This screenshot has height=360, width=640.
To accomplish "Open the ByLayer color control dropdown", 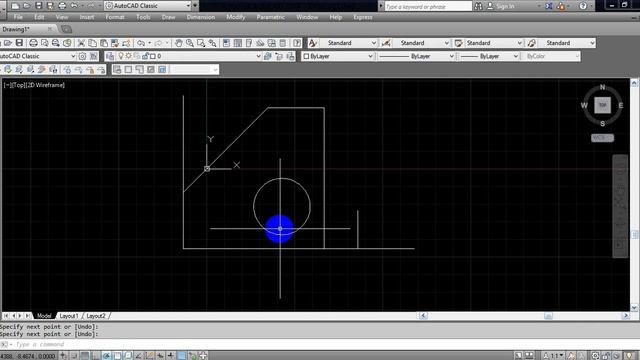I will pos(338,56).
